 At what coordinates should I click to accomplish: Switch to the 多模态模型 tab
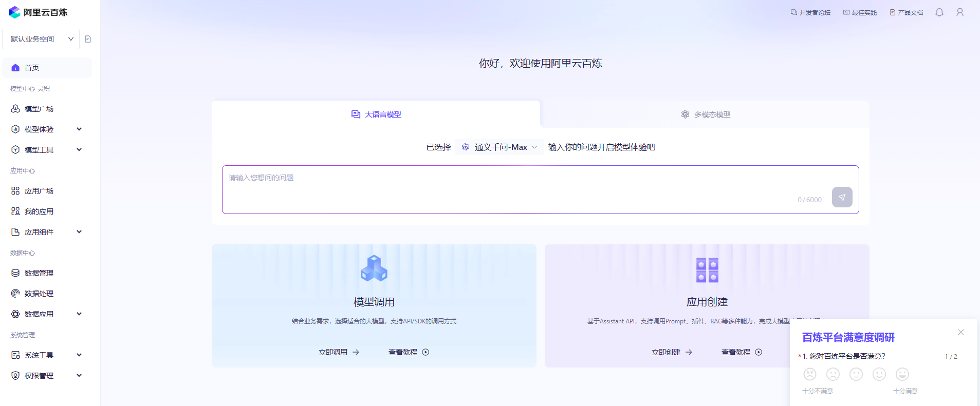tap(705, 114)
